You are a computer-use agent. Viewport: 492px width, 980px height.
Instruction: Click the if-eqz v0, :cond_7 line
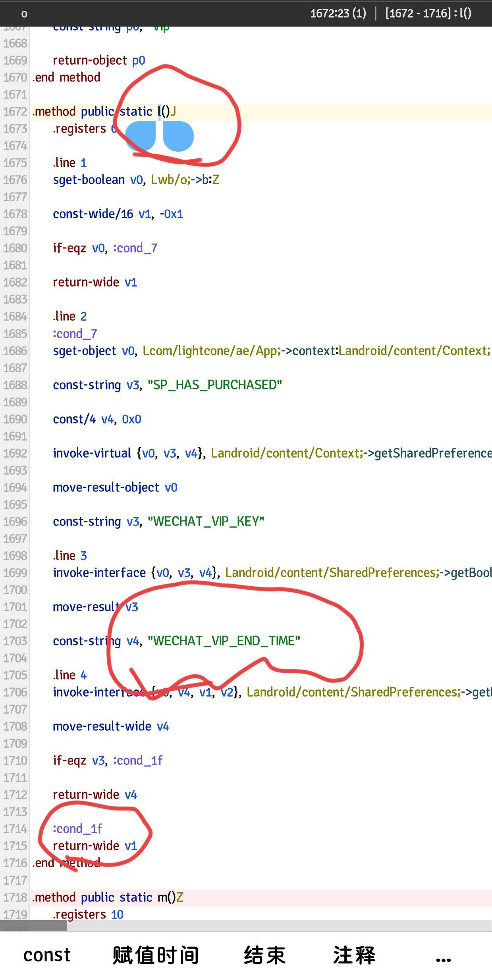tap(105, 248)
